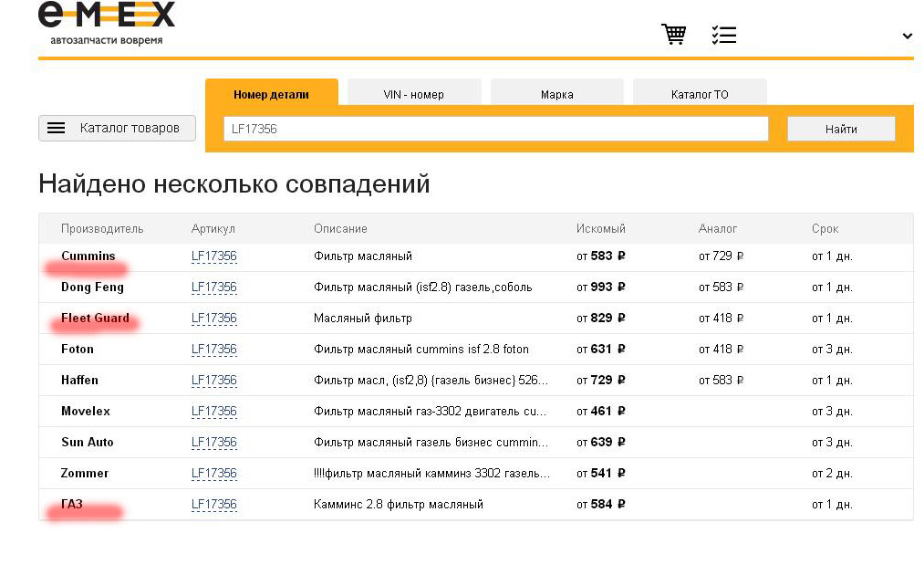Open the Каталог товаров menu
Viewport: 924px width, 575px height.
click(117, 129)
